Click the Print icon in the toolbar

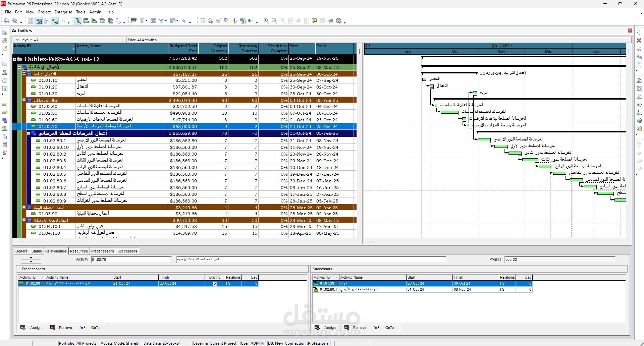tap(7, 21)
